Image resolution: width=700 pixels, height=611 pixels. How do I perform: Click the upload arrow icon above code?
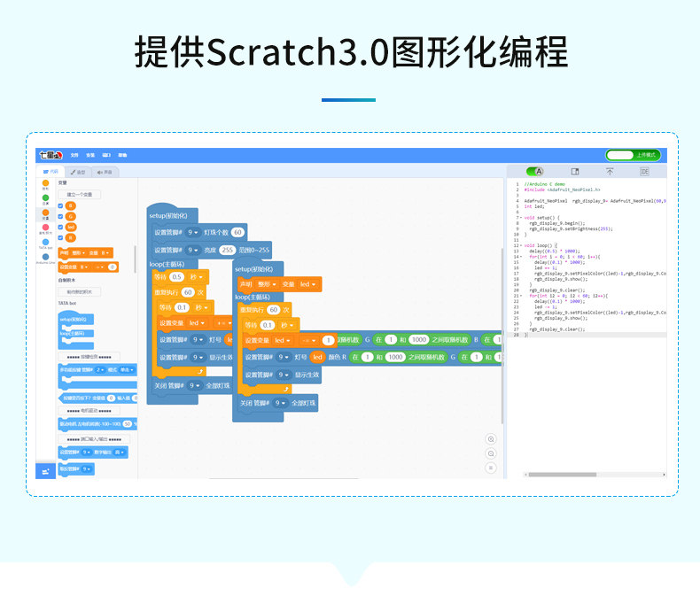coord(610,172)
